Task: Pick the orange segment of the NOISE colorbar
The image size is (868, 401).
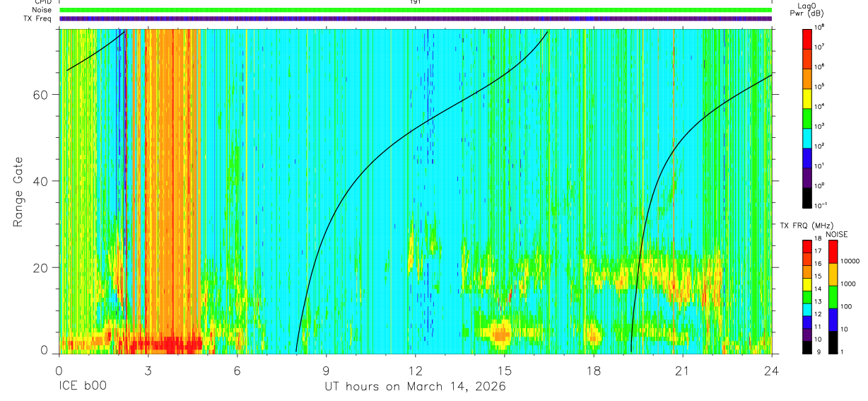Action: click(x=834, y=274)
